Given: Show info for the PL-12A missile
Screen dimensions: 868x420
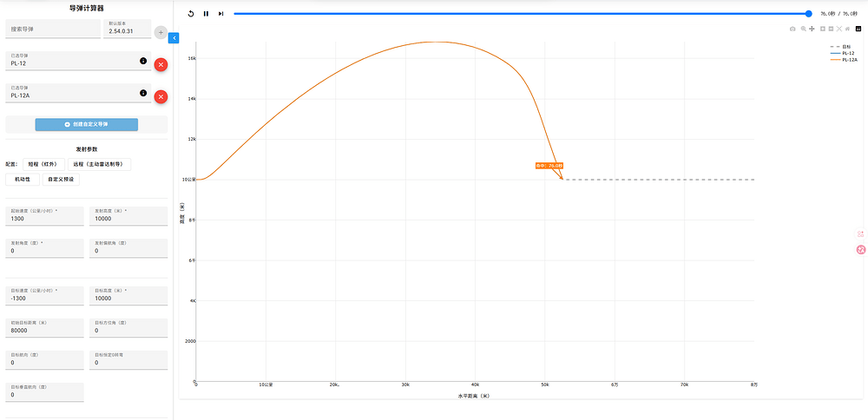Looking at the screenshot, I should [143, 92].
